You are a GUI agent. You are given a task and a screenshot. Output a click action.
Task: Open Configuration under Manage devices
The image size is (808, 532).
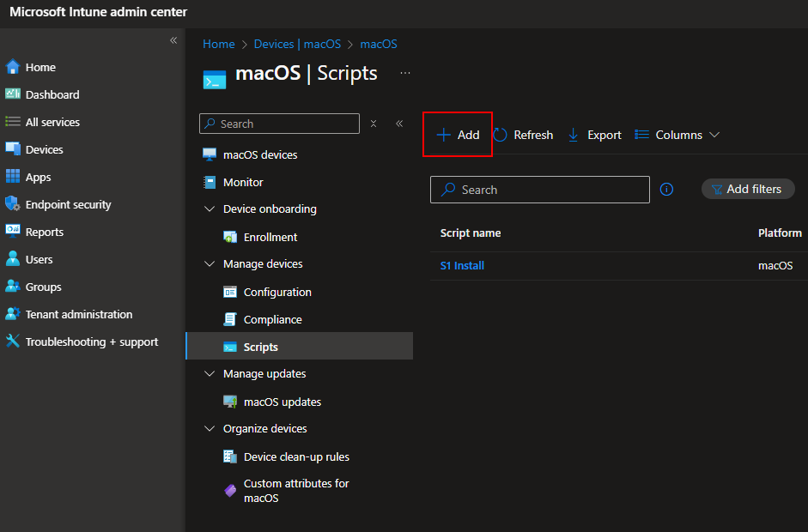[x=277, y=292]
